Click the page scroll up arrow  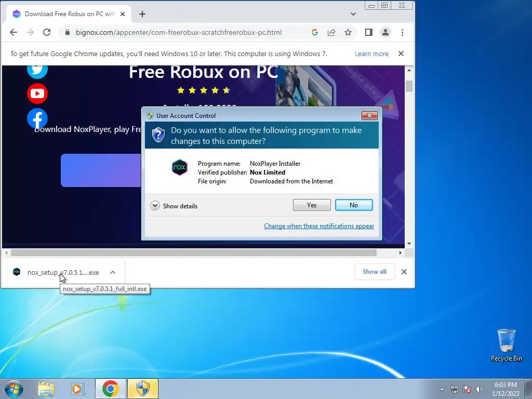coord(409,70)
